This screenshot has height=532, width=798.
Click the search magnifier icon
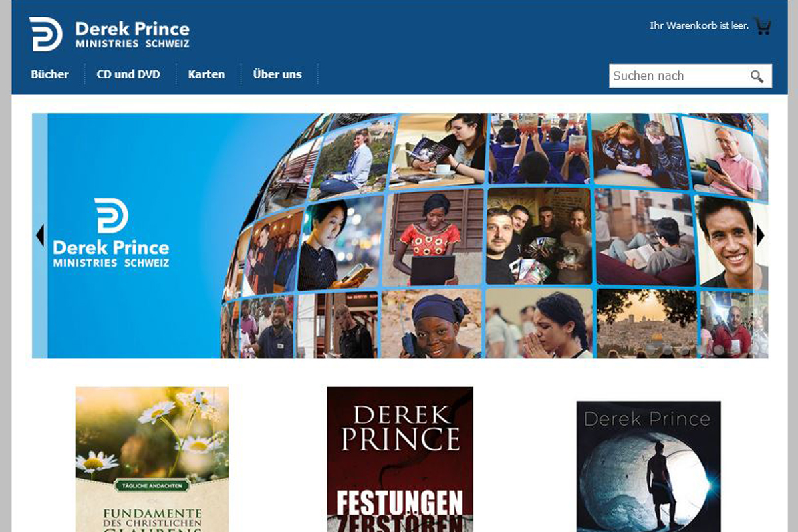click(x=757, y=76)
